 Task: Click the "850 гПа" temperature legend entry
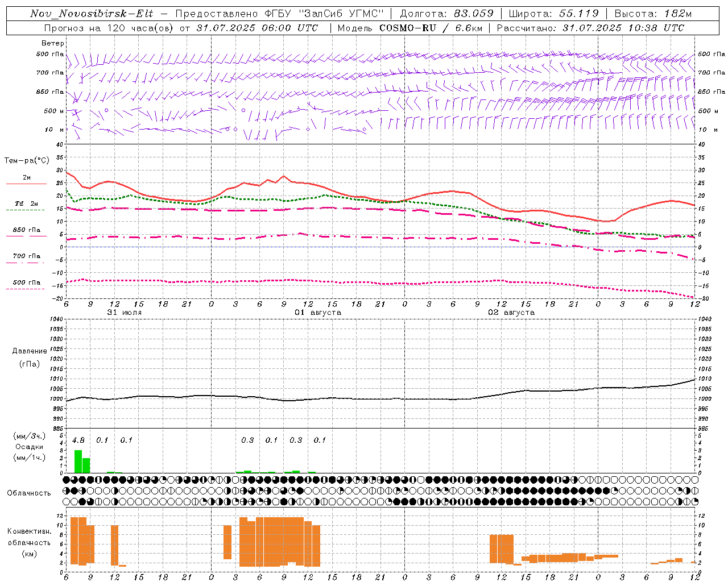tap(27, 230)
